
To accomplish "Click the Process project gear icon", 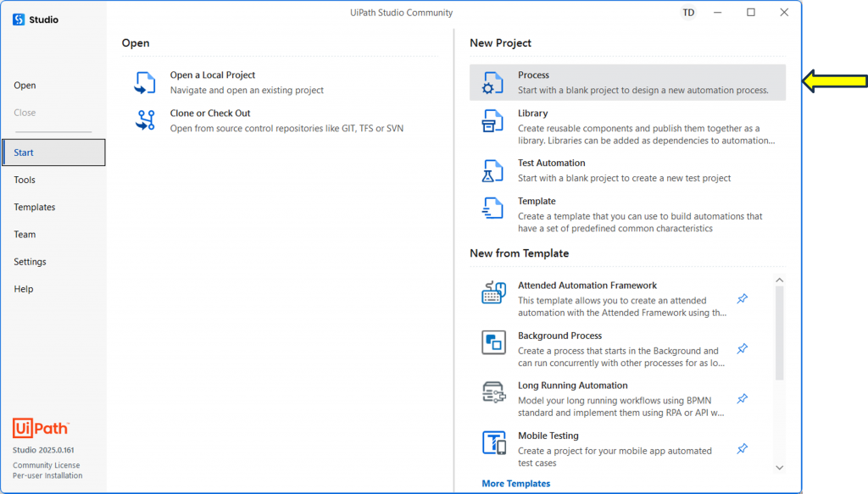I will pos(492,82).
